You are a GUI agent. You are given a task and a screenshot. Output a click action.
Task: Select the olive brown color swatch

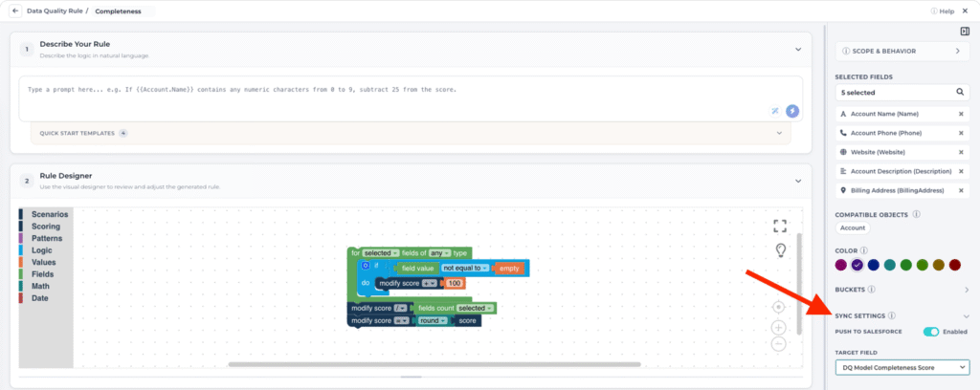[x=938, y=265]
